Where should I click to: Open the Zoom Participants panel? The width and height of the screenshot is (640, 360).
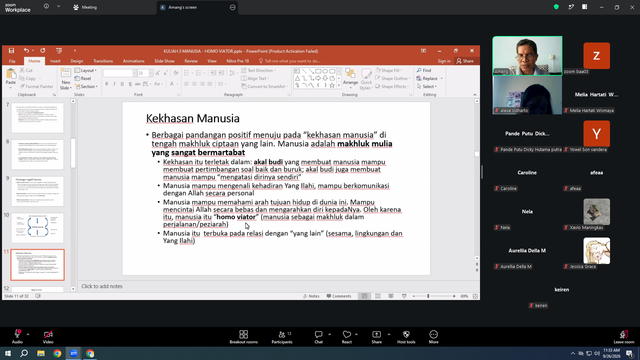[282, 337]
